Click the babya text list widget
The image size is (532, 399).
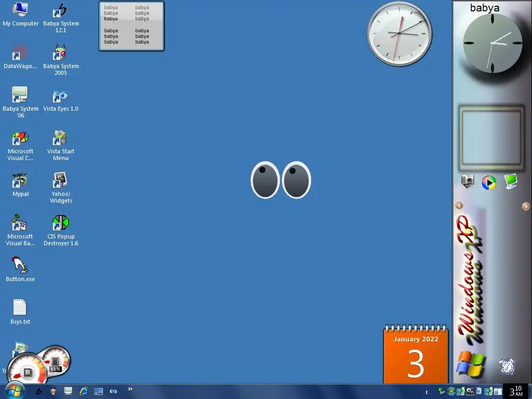[x=131, y=26]
